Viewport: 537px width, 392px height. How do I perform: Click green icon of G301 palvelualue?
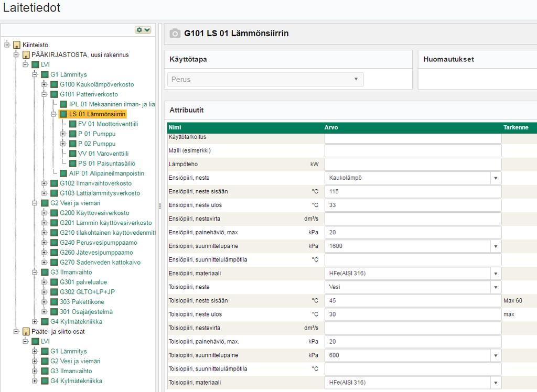[x=54, y=282]
